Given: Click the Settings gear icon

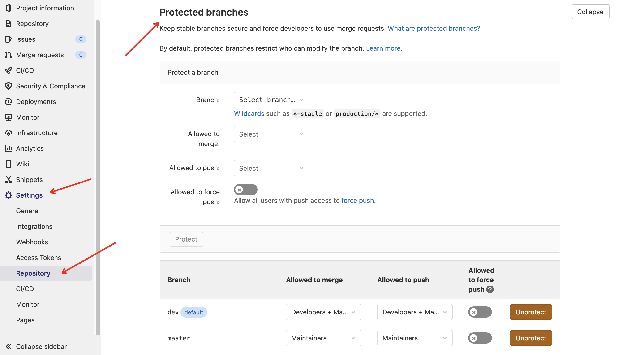Looking at the screenshot, I should pyautogui.click(x=8, y=195).
